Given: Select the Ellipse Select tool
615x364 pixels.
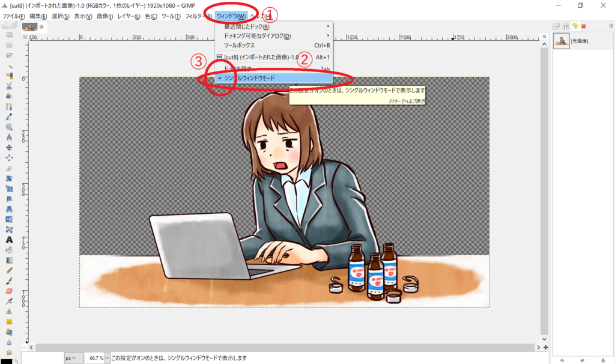Looking at the screenshot, I should (9, 45).
